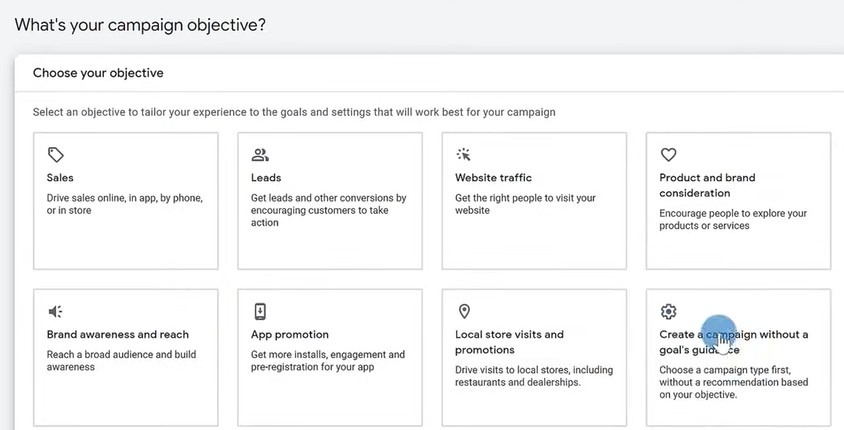Pick Local store visits and promotions title

pos(509,342)
